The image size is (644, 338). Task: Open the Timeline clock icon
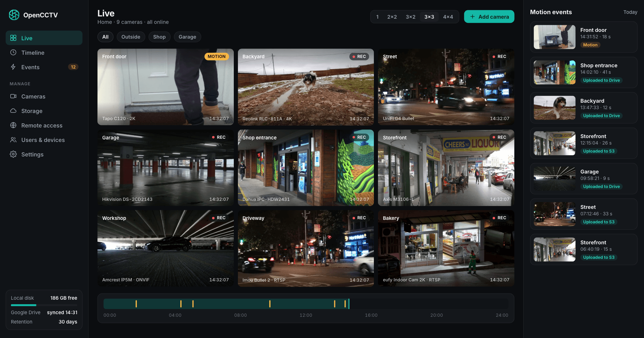[x=13, y=52]
